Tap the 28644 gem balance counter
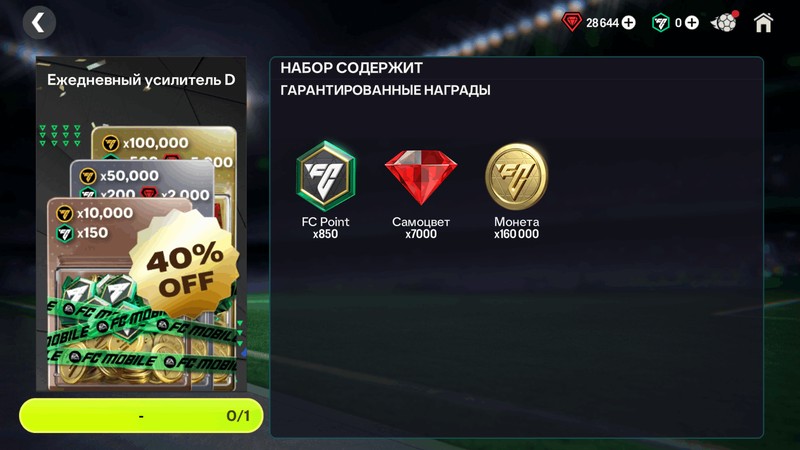This screenshot has width=800, height=450. [x=602, y=23]
